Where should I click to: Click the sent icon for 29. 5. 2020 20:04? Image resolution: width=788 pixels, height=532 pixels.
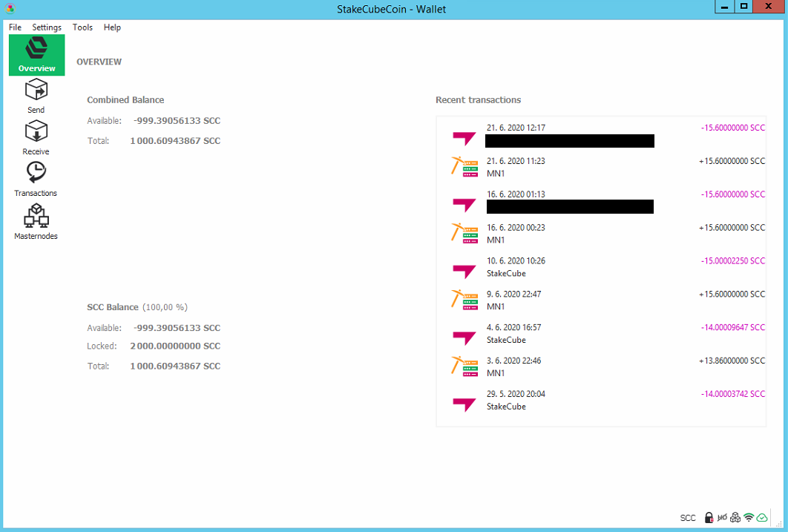464,404
